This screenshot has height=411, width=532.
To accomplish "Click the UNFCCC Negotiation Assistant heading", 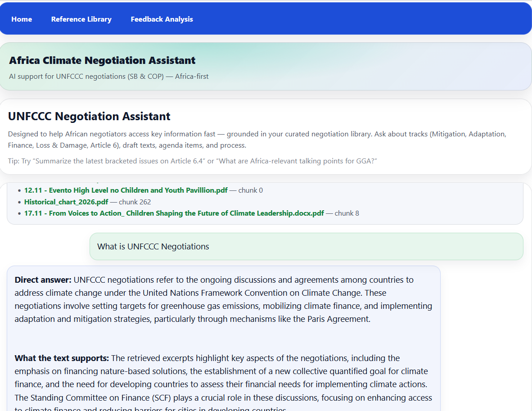I will point(89,116).
